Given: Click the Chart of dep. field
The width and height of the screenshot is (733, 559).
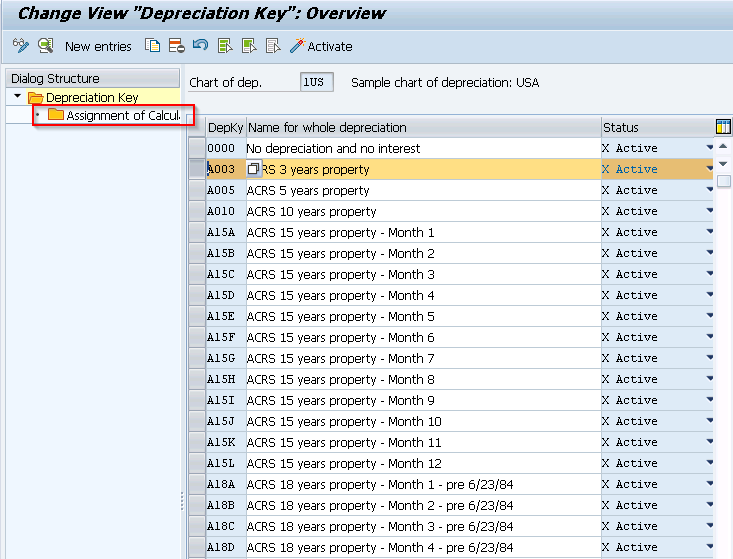Looking at the screenshot, I should pos(316,82).
